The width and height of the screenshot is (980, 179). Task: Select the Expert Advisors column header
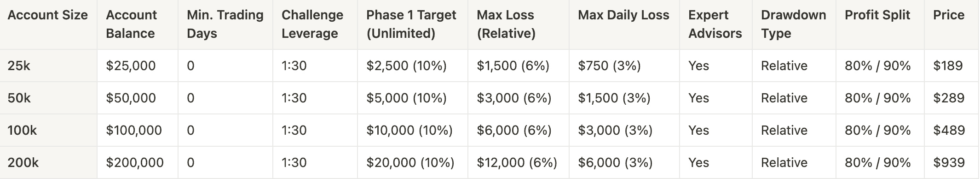(715, 24)
